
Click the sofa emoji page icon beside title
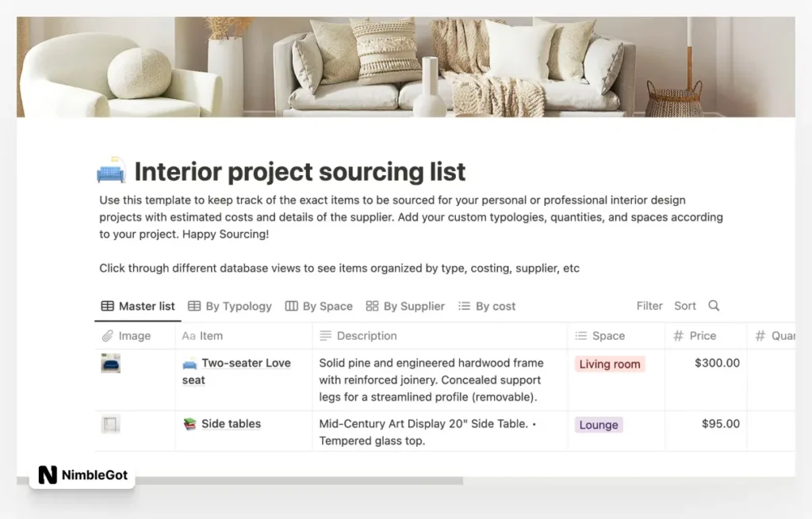tap(111, 172)
